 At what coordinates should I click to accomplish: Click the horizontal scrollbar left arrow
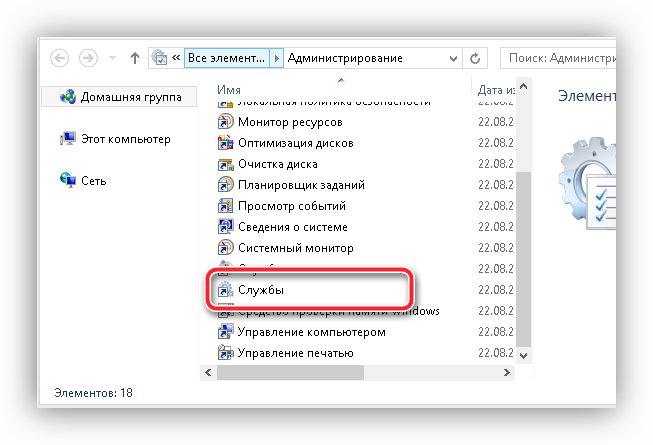[208, 373]
